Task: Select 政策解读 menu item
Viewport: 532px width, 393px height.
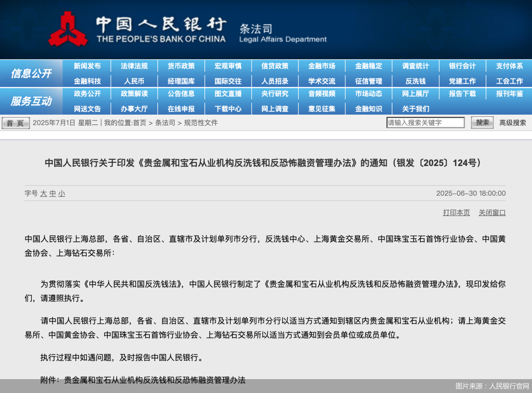Action: tap(134, 94)
